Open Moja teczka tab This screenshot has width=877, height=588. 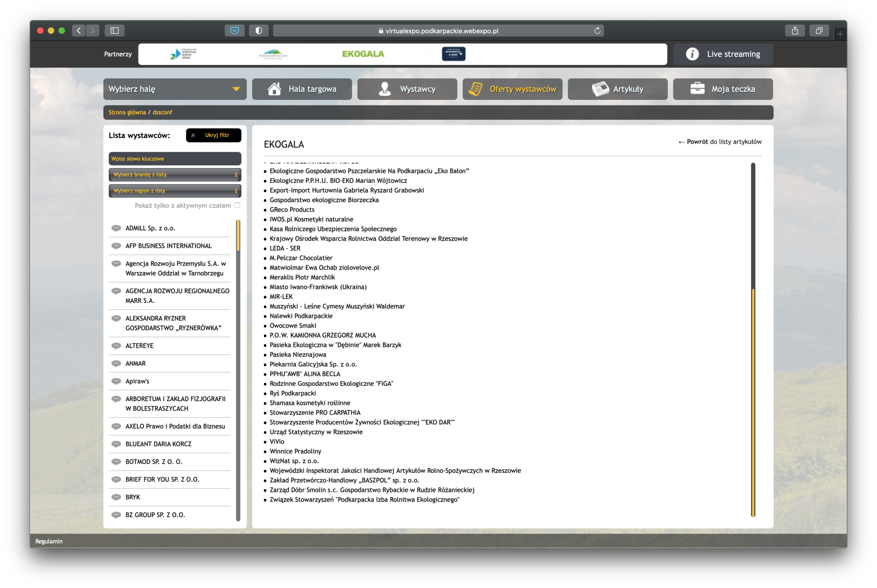(723, 89)
